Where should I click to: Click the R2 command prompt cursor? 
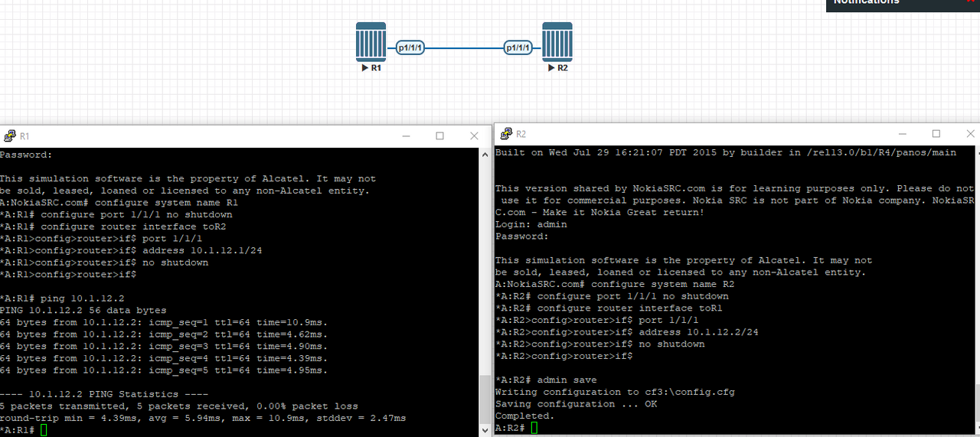(x=534, y=427)
